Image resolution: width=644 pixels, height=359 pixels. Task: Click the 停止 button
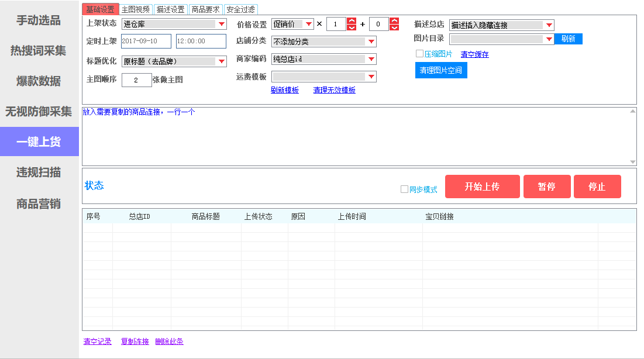[597, 187]
